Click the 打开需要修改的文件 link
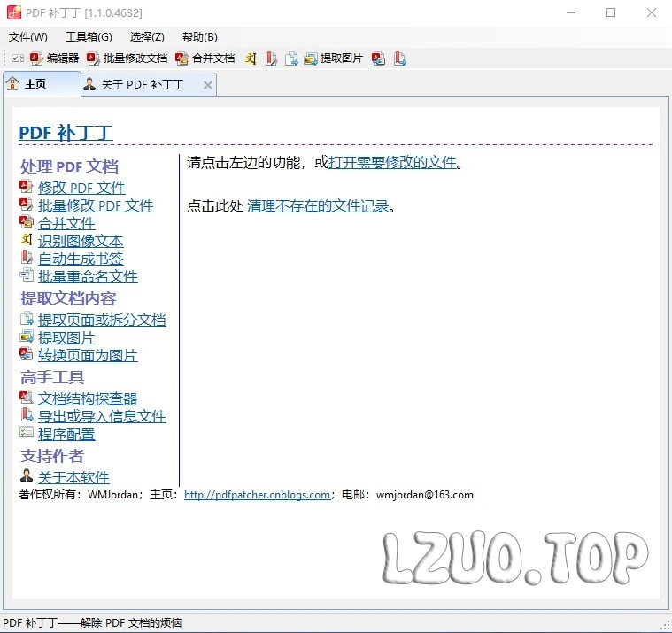Image resolution: width=672 pixels, height=633 pixels. [x=392, y=162]
